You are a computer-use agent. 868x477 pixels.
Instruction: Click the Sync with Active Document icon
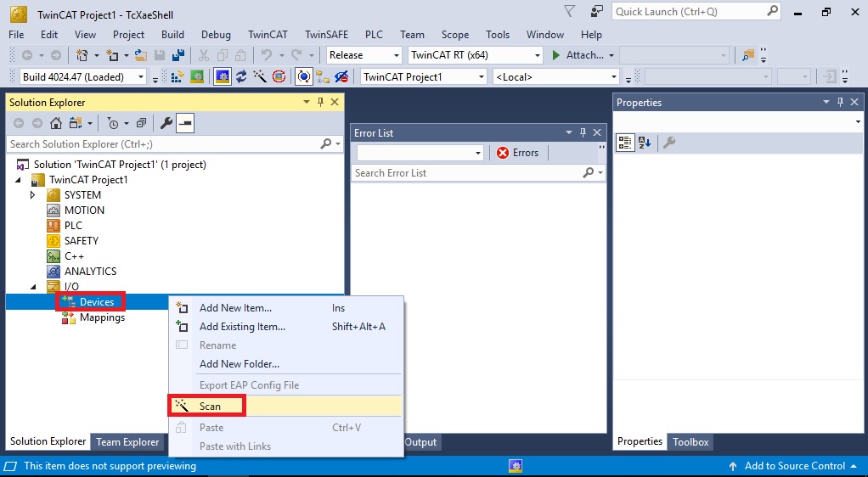76,123
